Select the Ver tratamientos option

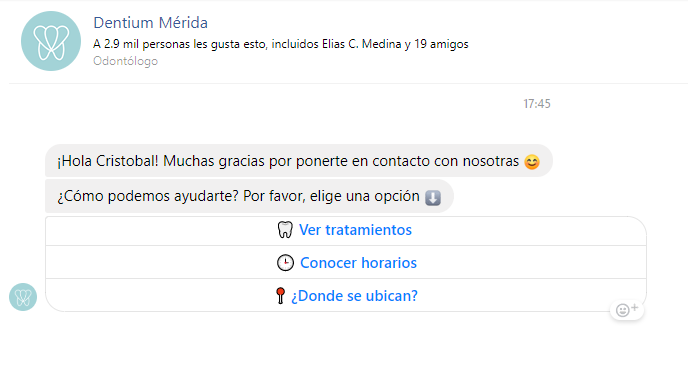[x=346, y=230]
